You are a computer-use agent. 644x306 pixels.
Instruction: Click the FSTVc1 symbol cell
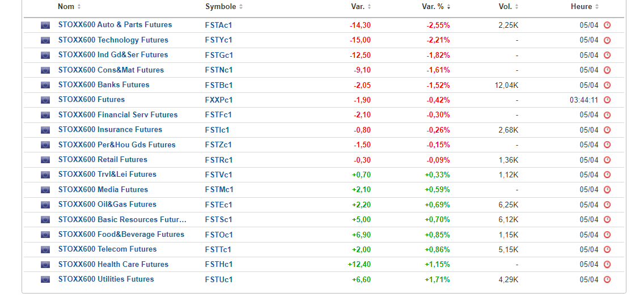pyautogui.click(x=219, y=175)
